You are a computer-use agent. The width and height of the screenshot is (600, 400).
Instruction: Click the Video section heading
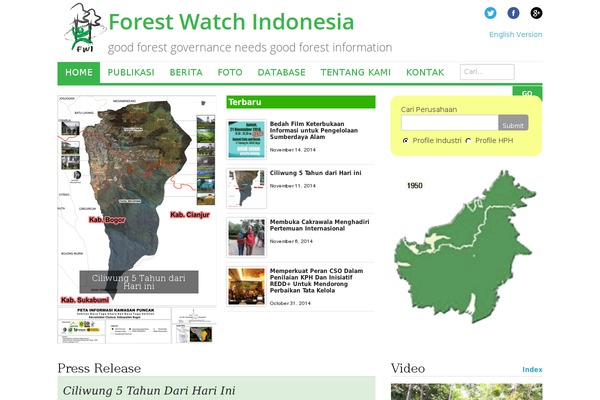click(x=408, y=368)
